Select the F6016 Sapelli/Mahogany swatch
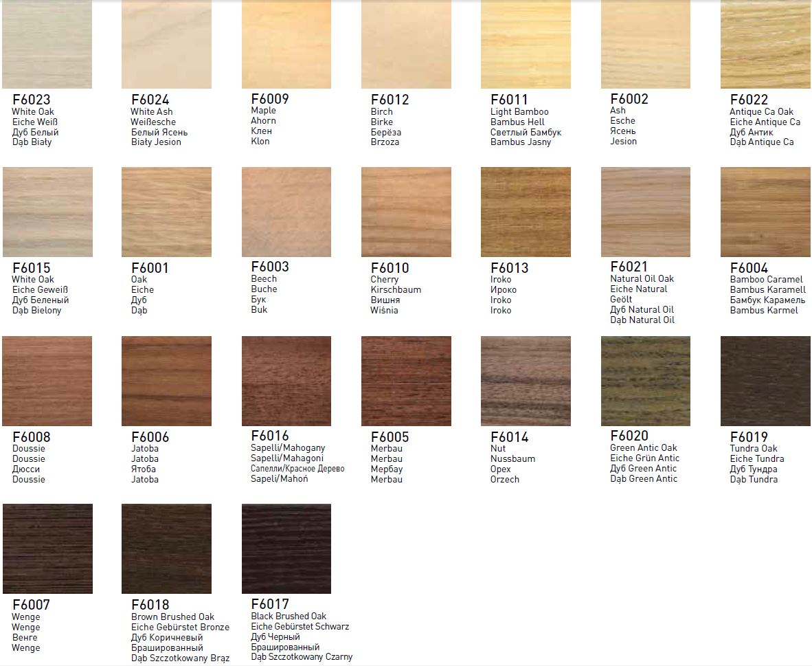This screenshot has height=666, width=812. tap(286, 381)
